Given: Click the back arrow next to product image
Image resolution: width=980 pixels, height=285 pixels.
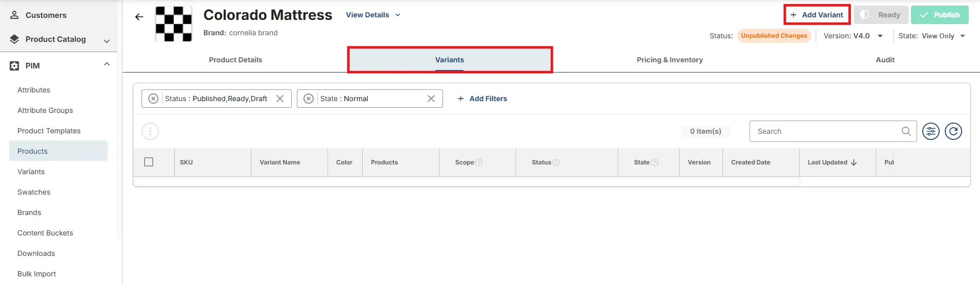Looking at the screenshot, I should (x=139, y=17).
